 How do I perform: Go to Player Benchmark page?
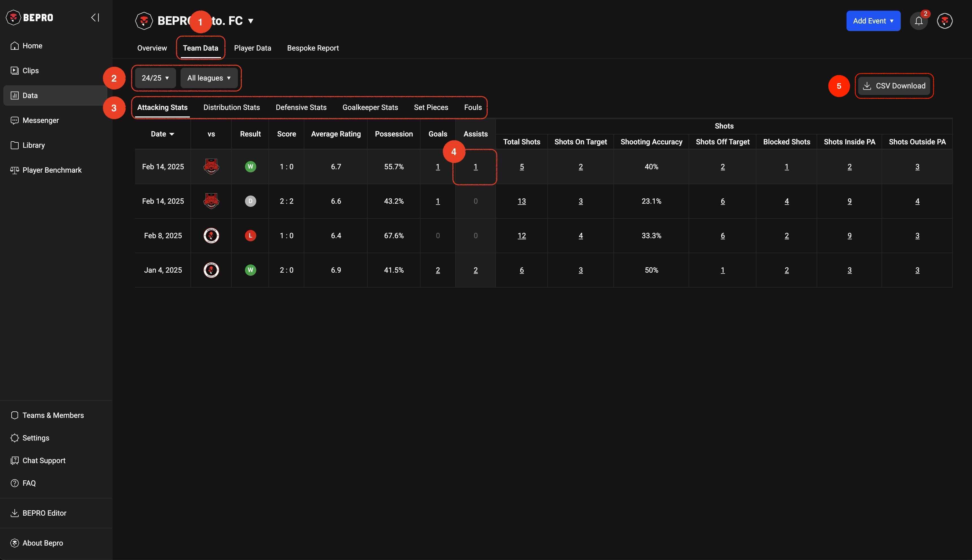[51, 170]
